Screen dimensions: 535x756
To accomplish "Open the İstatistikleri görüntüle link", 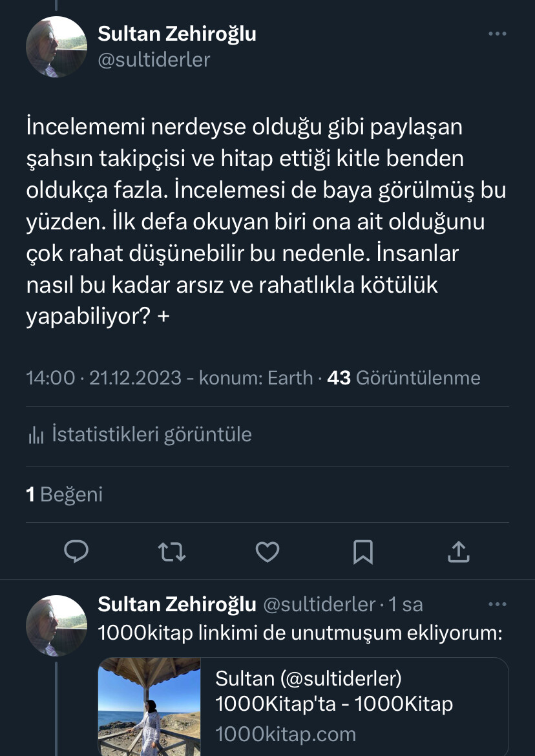I will [151, 434].
